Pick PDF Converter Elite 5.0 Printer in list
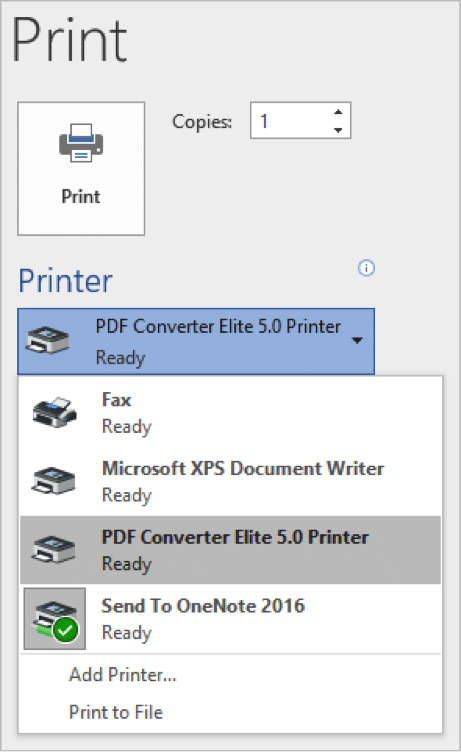Viewport: 461px width, 752px height. tap(230, 550)
